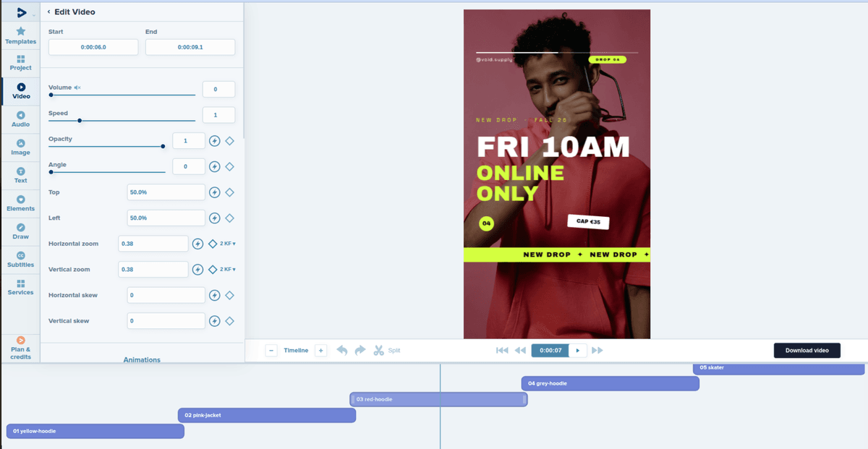Expand Horizontal zoom 2 KF dropdown

click(228, 244)
